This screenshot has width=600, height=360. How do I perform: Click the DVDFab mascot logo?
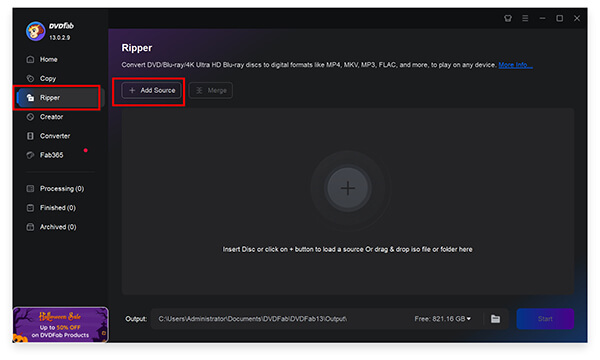pos(35,31)
